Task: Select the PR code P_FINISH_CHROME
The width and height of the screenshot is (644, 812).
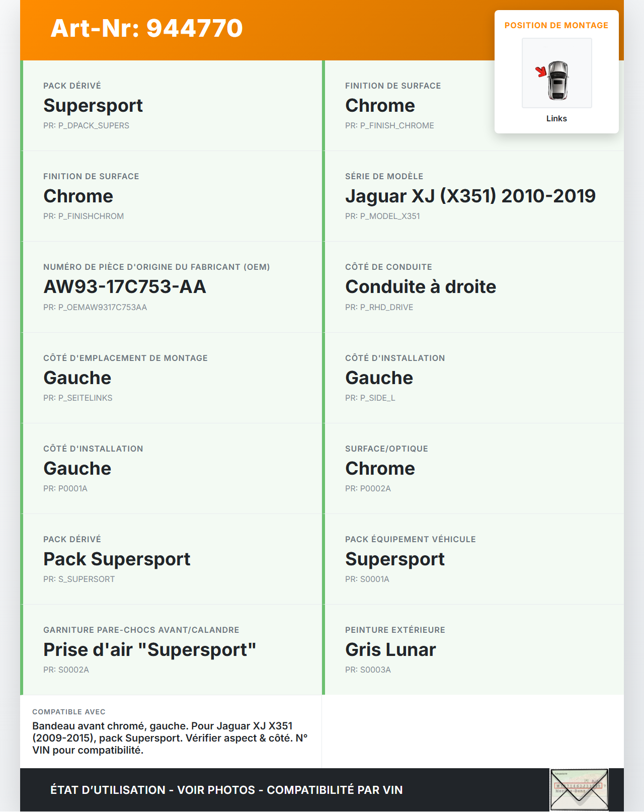Action: pyautogui.click(x=389, y=125)
